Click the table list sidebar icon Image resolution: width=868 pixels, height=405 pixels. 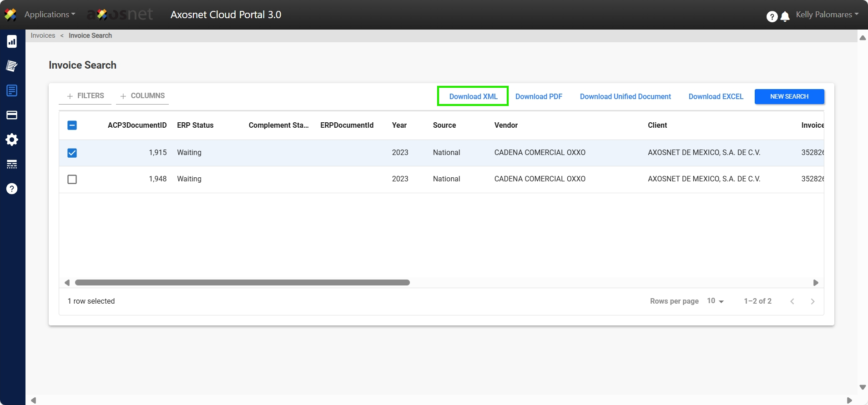coord(12,164)
